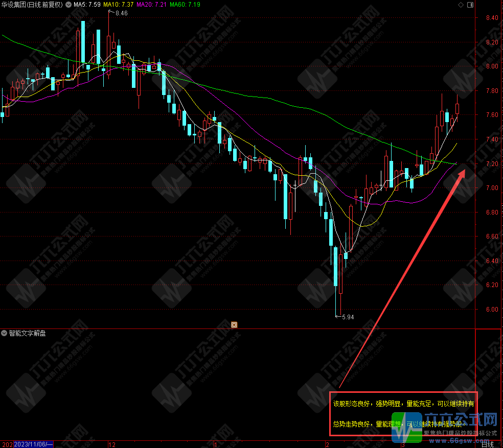Image resolution: width=503 pixels, height=448 pixels.
Task: Open the dropdown beside 华设集团(日线.前复权)
Action: pyautogui.click(x=68, y=5)
